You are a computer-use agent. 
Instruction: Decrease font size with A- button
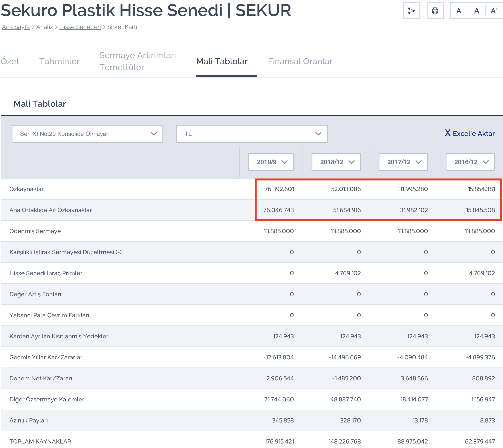click(x=459, y=11)
